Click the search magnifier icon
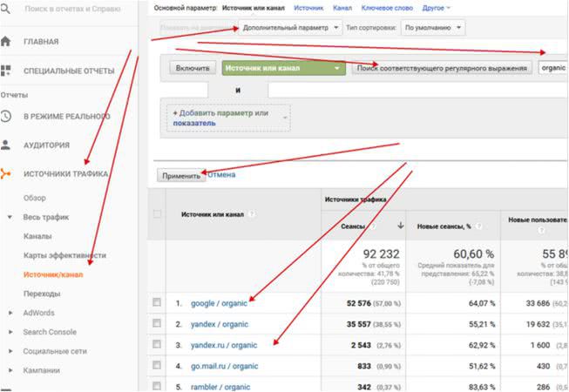This screenshot has width=569, height=392. point(5,9)
